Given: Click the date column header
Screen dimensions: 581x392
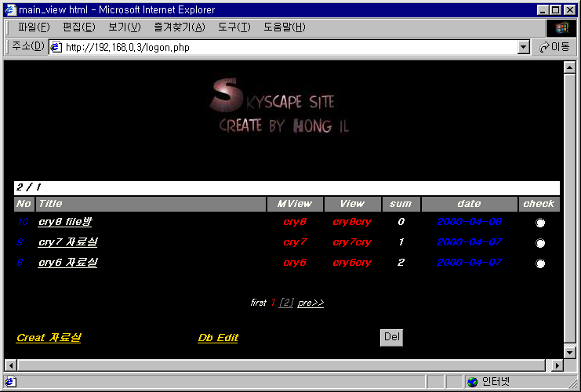Looking at the screenshot, I should (470, 204).
